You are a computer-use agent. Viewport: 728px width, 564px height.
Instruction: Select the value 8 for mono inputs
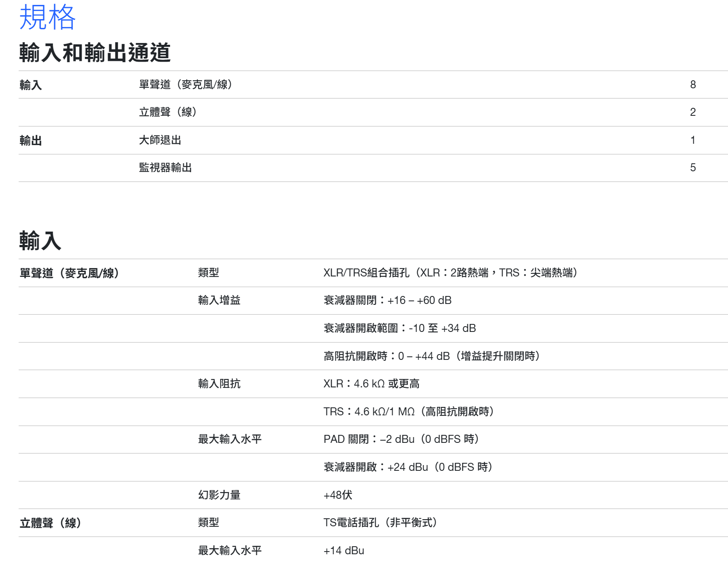click(x=693, y=85)
